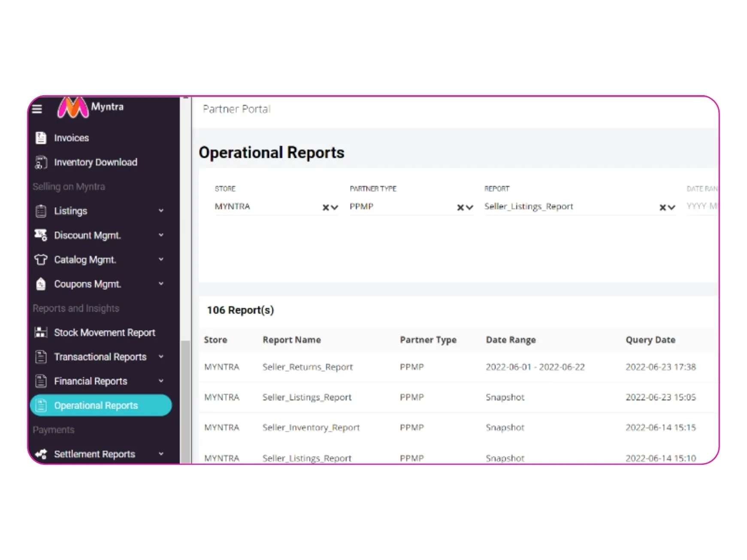Click query date 2022-06-23 17:38

pos(661,367)
